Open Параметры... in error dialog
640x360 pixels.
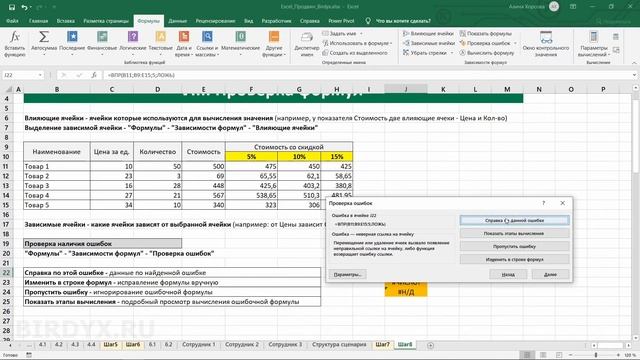point(348,275)
